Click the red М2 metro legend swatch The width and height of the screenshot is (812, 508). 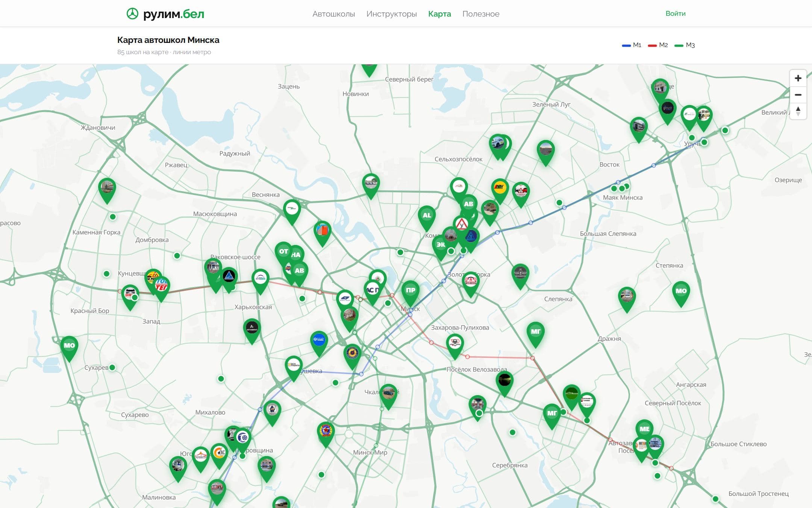click(652, 46)
